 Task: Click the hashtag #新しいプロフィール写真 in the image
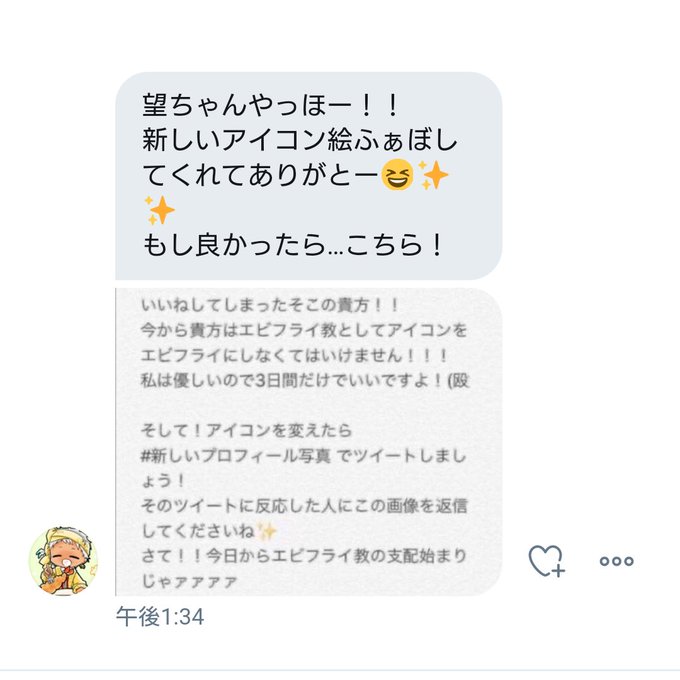pyautogui.click(x=235, y=456)
